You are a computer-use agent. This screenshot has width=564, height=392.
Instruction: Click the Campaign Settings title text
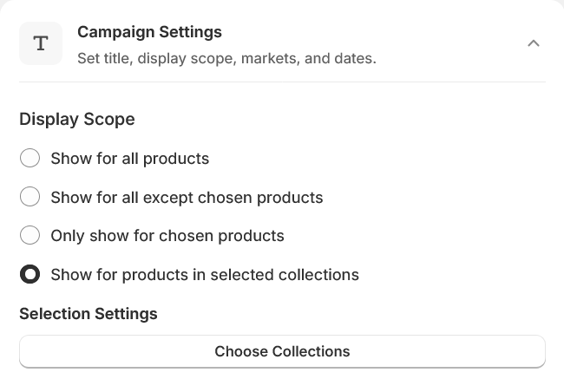click(x=149, y=32)
